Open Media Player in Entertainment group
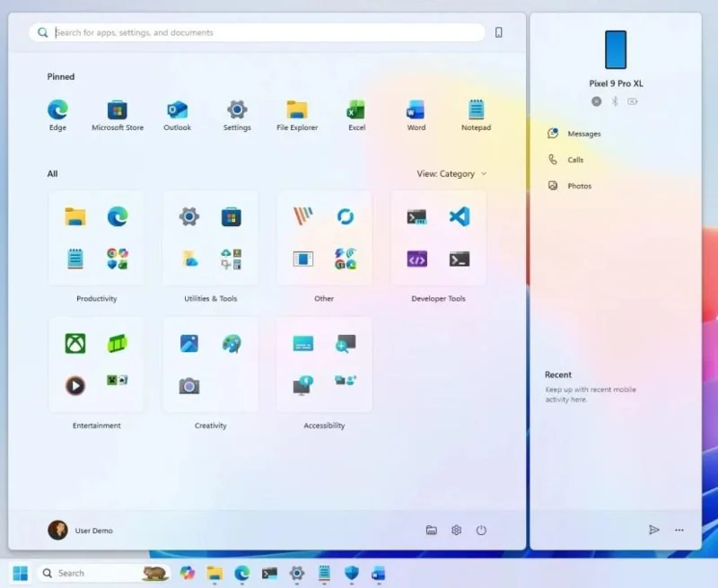 75,386
